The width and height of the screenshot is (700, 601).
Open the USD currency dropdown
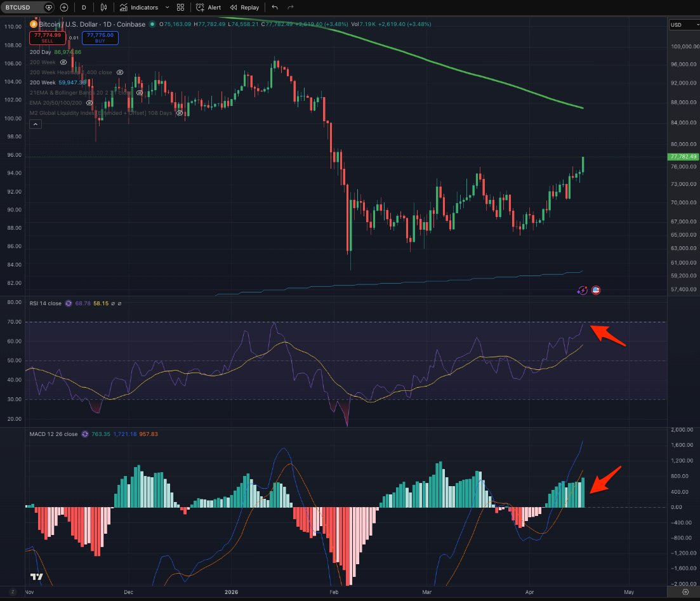click(684, 25)
